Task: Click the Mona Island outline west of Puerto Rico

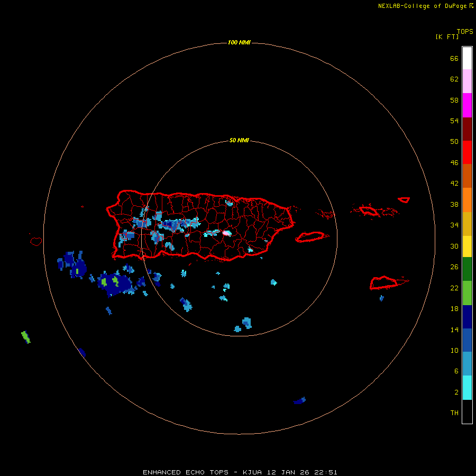Action: tap(36, 241)
